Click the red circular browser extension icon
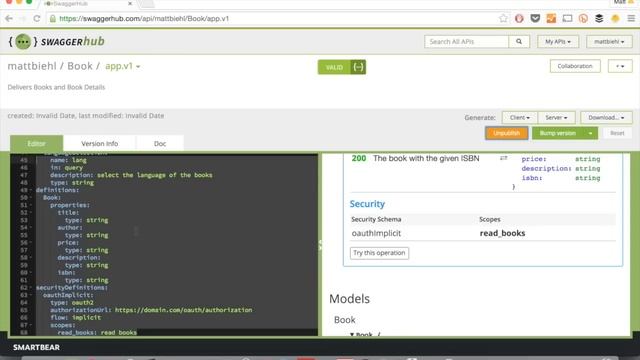This screenshot has height=360, width=640. coord(519,18)
